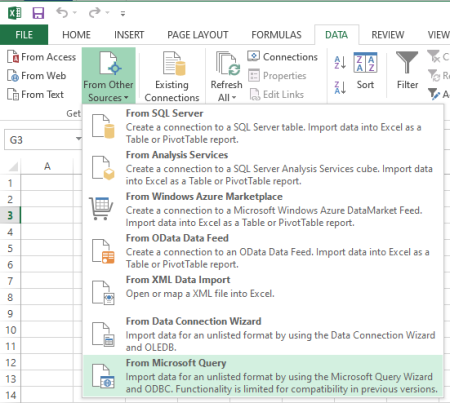Select row 7 header

pyautogui.click(x=10, y=281)
